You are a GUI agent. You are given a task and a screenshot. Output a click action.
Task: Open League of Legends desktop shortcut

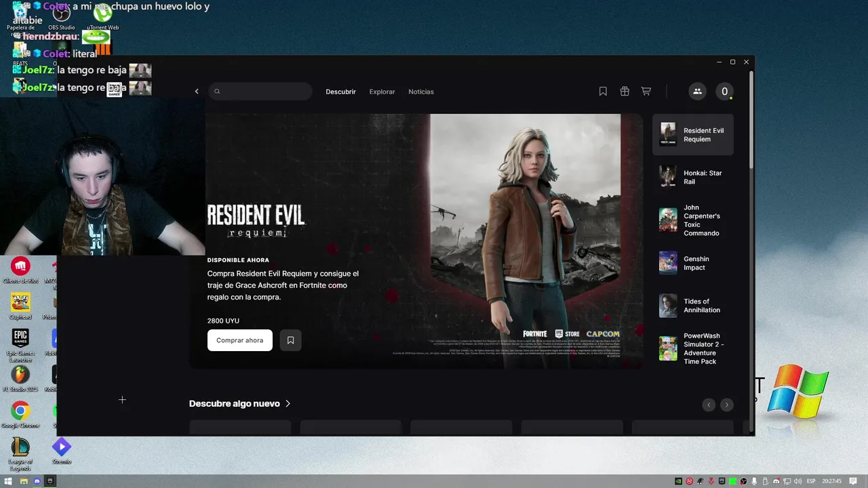pyautogui.click(x=20, y=453)
